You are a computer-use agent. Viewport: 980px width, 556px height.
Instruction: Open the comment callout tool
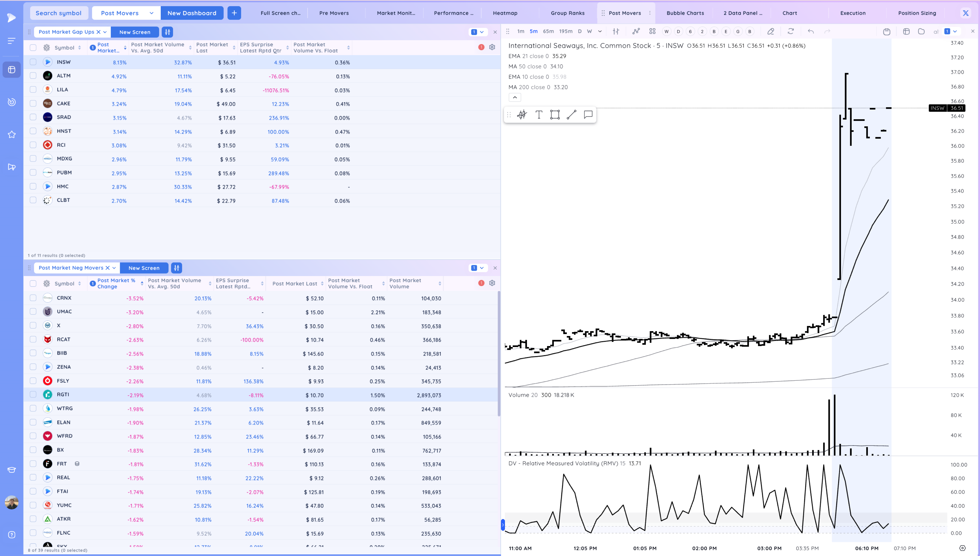coord(588,115)
